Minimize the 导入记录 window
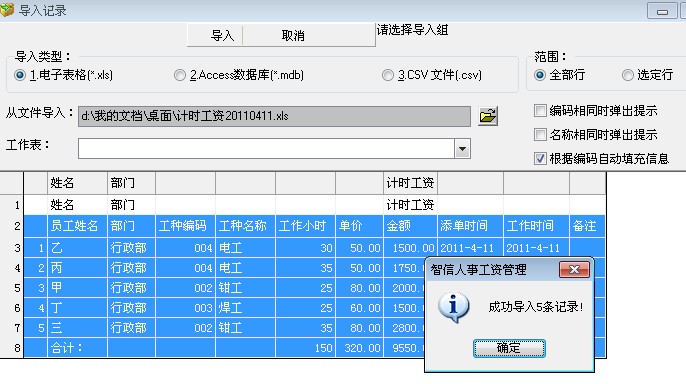Screen dimensions: 686x384 (662, 11)
